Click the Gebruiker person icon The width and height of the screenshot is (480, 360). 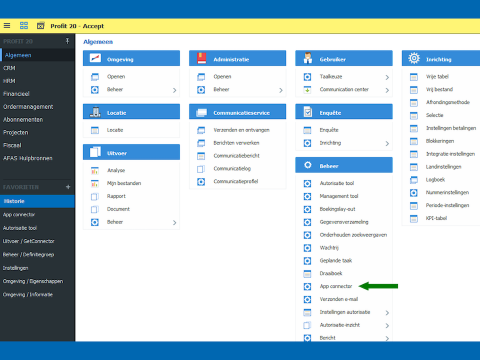click(x=308, y=58)
